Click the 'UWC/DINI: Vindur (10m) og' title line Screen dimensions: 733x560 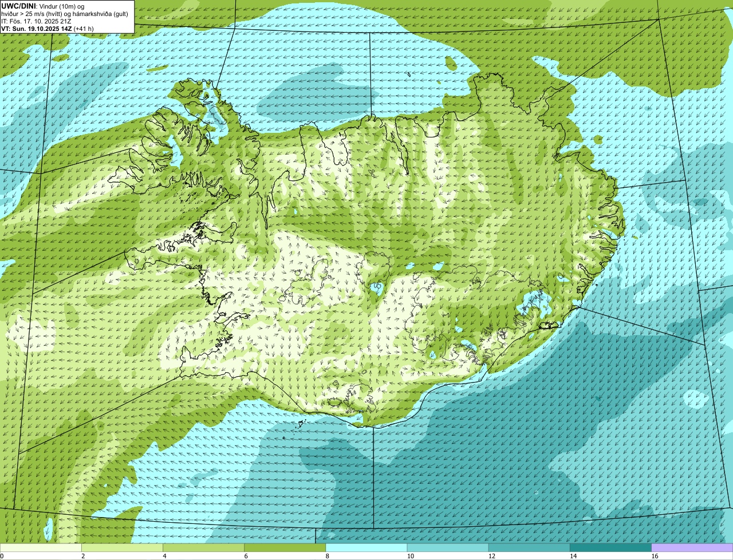point(43,6)
